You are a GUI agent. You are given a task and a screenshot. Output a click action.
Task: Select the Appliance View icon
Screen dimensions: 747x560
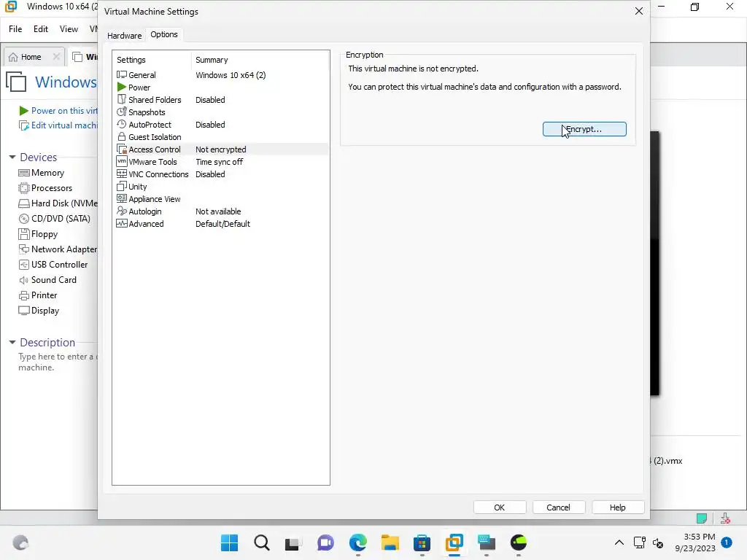pos(122,198)
